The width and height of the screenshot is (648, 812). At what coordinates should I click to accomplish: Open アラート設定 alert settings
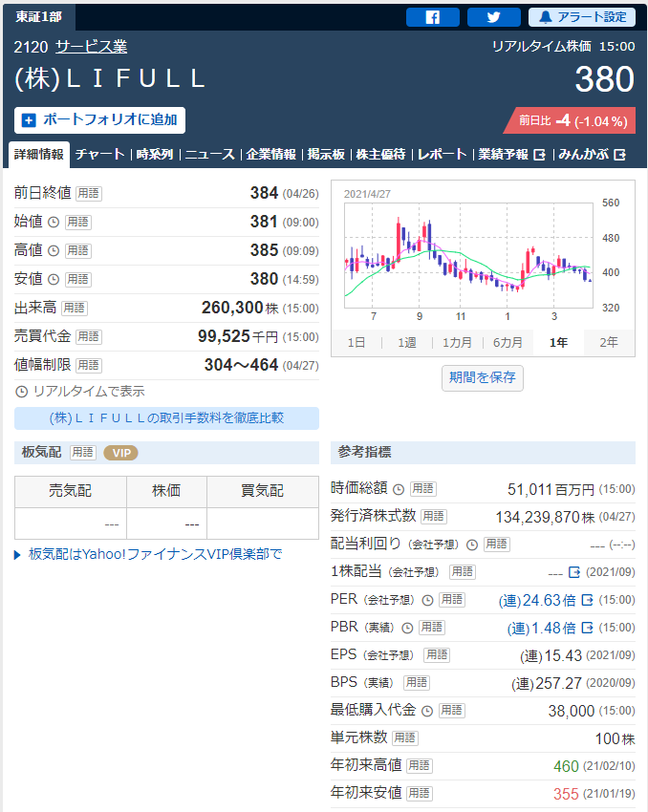coord(582,17)
